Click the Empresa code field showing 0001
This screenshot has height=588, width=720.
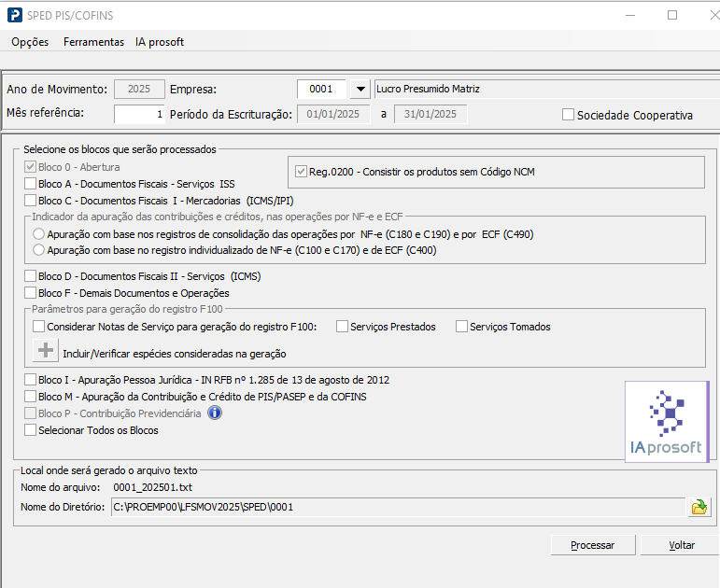(321, 90)
